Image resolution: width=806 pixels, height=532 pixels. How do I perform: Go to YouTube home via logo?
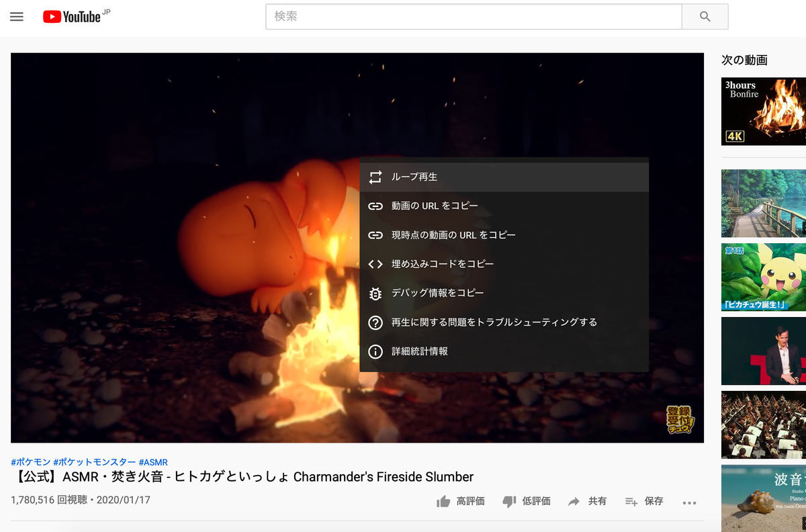[72, 17]
